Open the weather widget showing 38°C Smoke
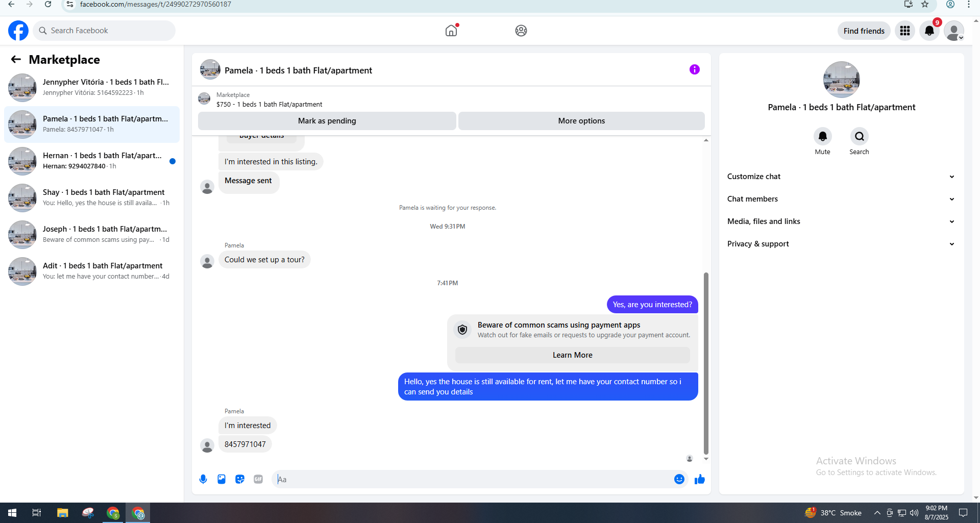 click(833, 513)
